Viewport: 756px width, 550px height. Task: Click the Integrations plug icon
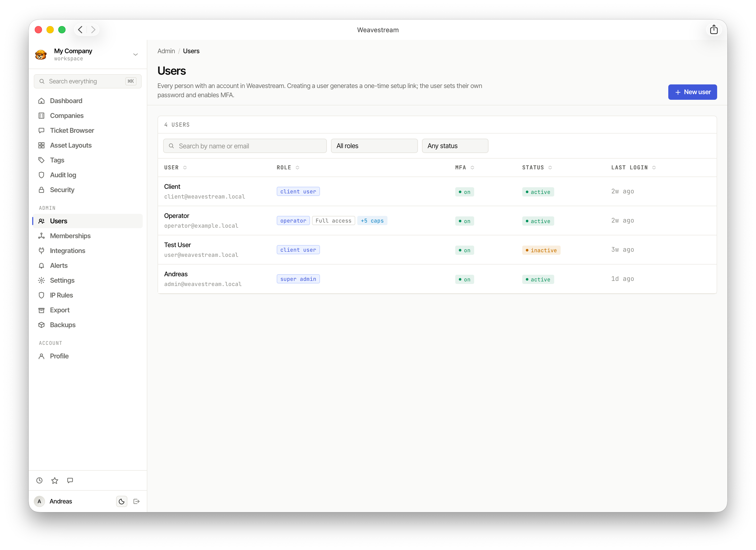41,251
